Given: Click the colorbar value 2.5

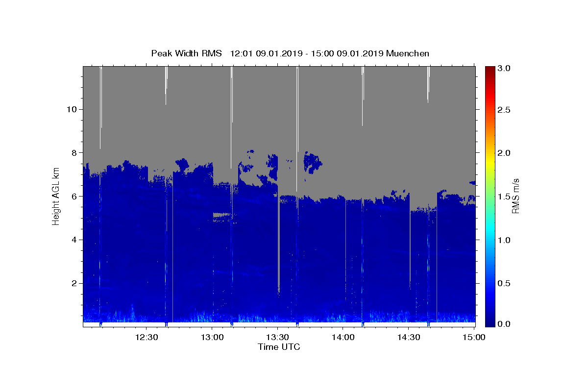Looking at the screenshot, I should pos(505,110).
